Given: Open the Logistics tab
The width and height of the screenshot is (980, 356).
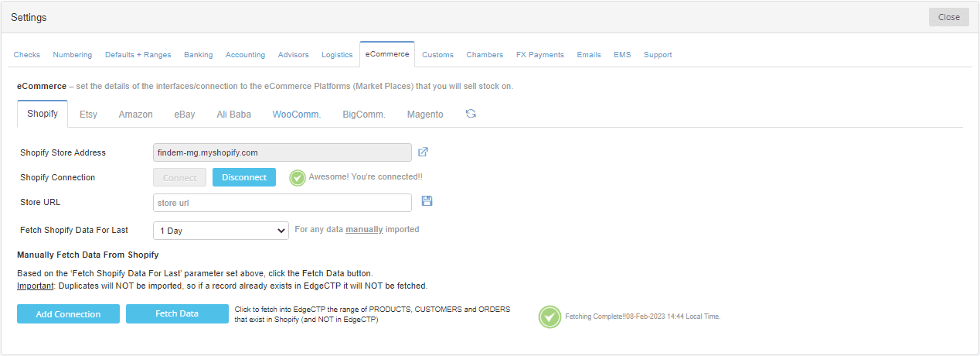Looking at the screenshot, I should tap(337, 55).
